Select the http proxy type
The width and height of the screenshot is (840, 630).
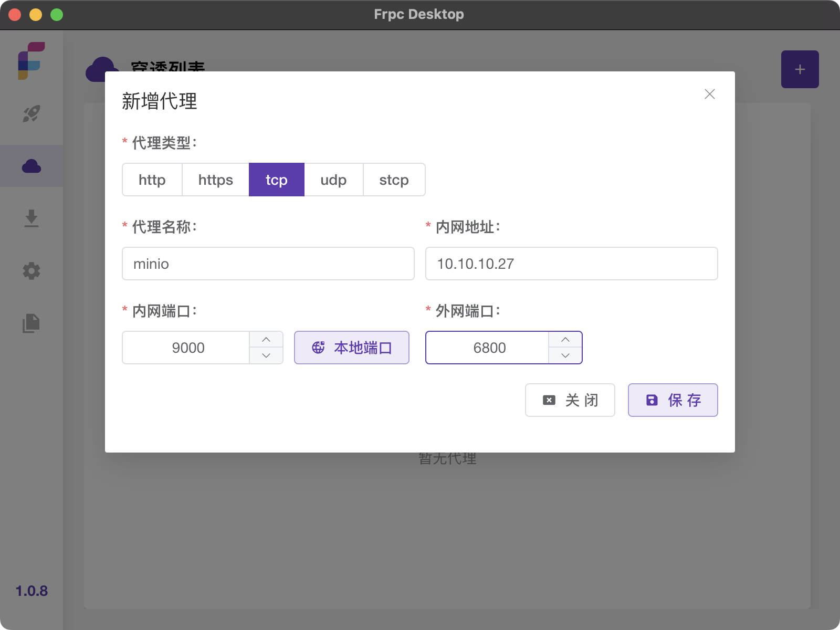tap(152, 180)
